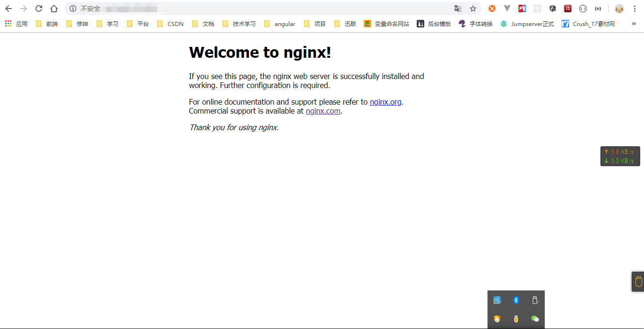Open the orange shield security tray icon
The width and height of the screenshot is (644, 329).
click(497, 319)
